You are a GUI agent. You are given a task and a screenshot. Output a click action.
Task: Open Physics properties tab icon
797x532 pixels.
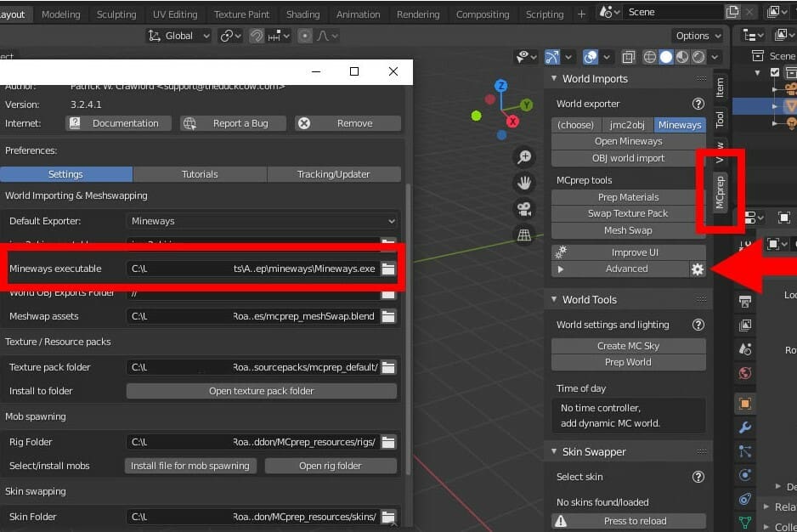pyautogui.click(x=745, y=475)
